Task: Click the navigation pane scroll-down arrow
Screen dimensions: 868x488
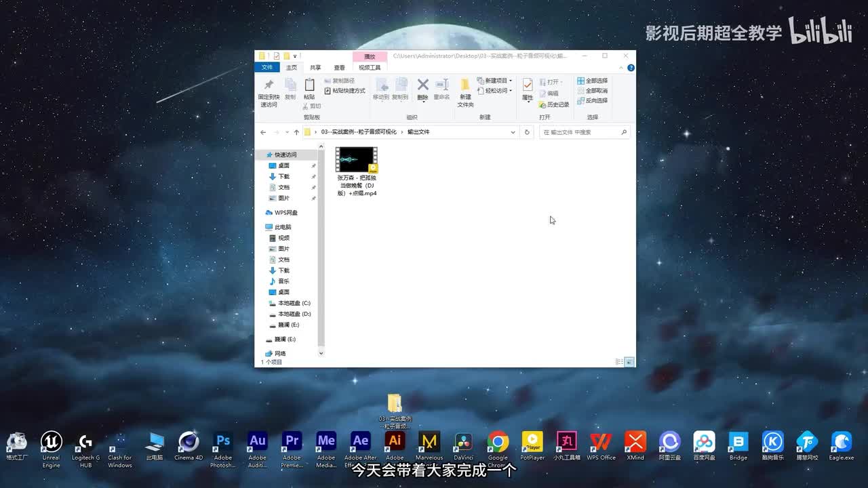Action: (321, 353)
